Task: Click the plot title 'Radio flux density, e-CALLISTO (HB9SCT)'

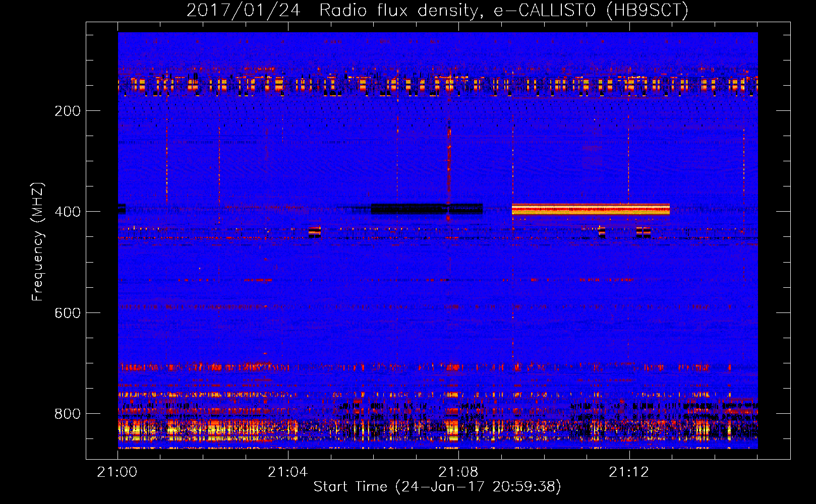Action: click(504, 10)
